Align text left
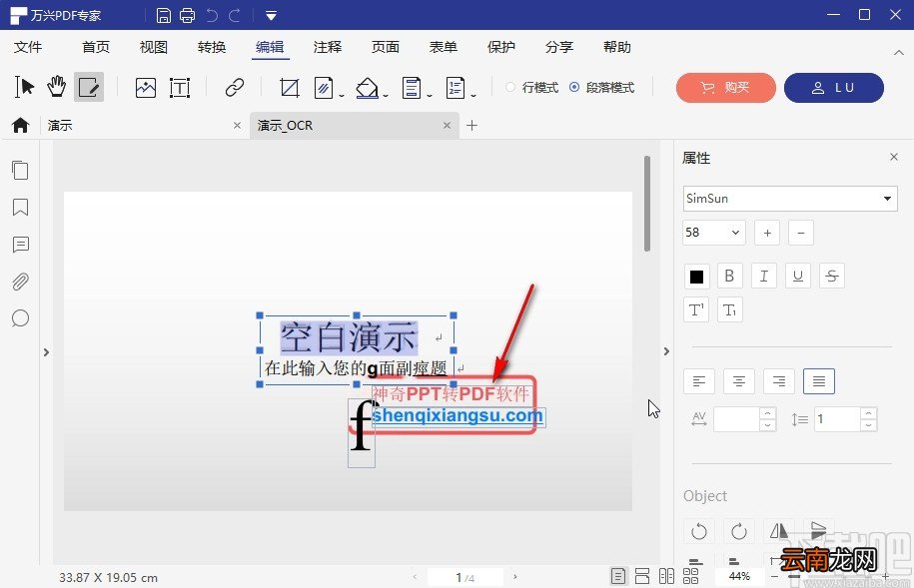 [x=699, y=381]
